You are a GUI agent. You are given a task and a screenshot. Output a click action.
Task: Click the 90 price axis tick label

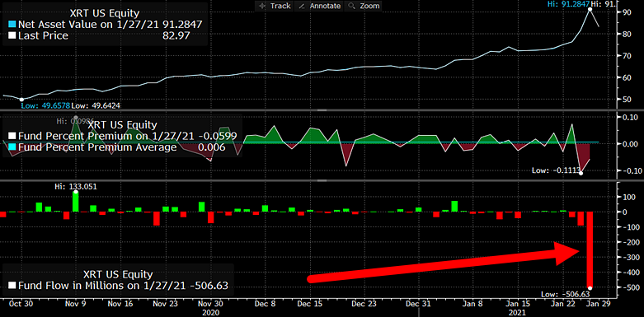click(x=626, y=12)
